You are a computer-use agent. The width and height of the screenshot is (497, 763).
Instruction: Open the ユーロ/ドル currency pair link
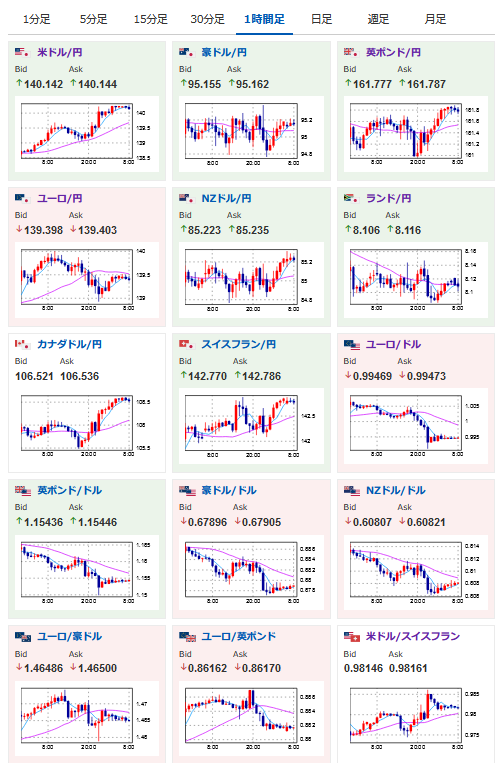[x=393, y=344]
